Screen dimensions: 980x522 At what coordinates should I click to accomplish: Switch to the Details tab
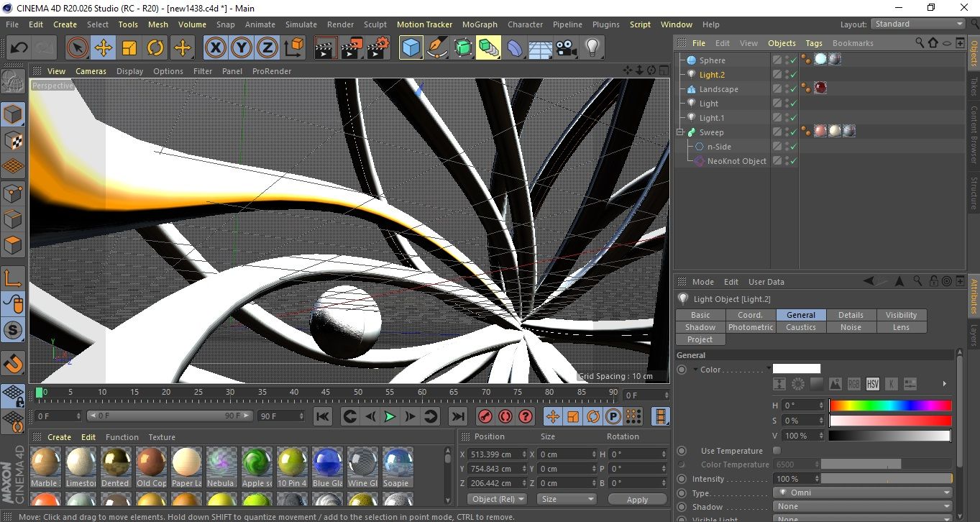point(851,315)
